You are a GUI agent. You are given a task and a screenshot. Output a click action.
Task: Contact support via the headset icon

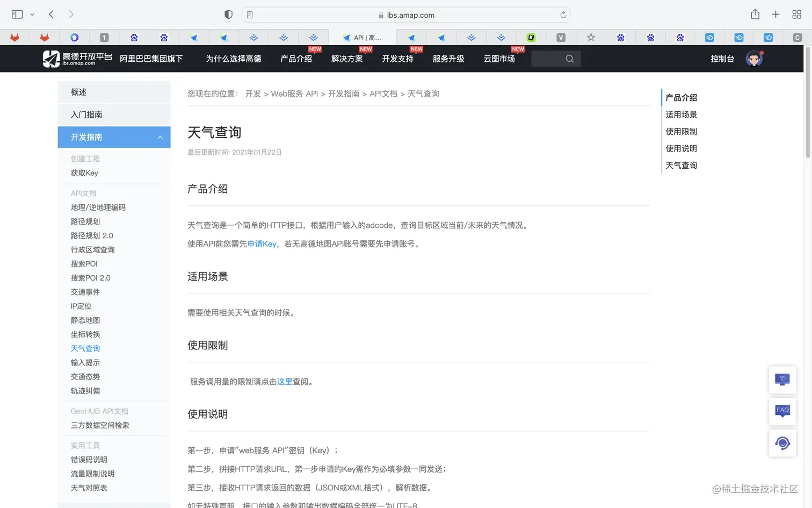(782, 443)
